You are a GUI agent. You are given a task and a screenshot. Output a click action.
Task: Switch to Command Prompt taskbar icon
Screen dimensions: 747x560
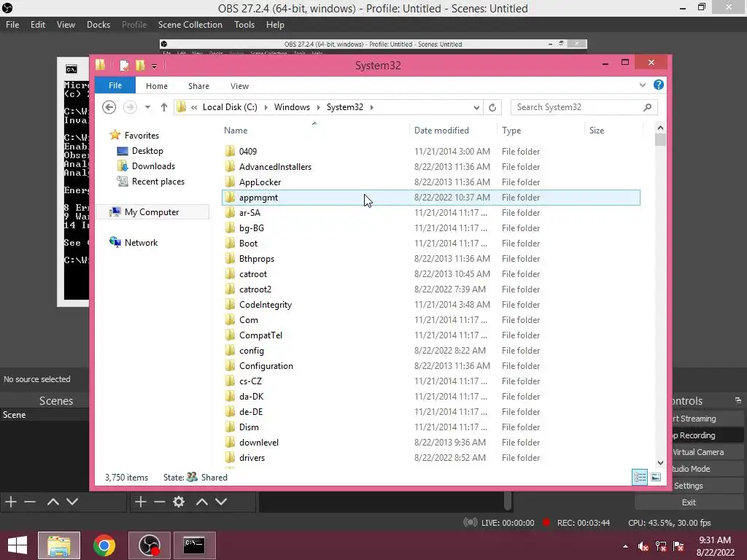coord(194,545)
